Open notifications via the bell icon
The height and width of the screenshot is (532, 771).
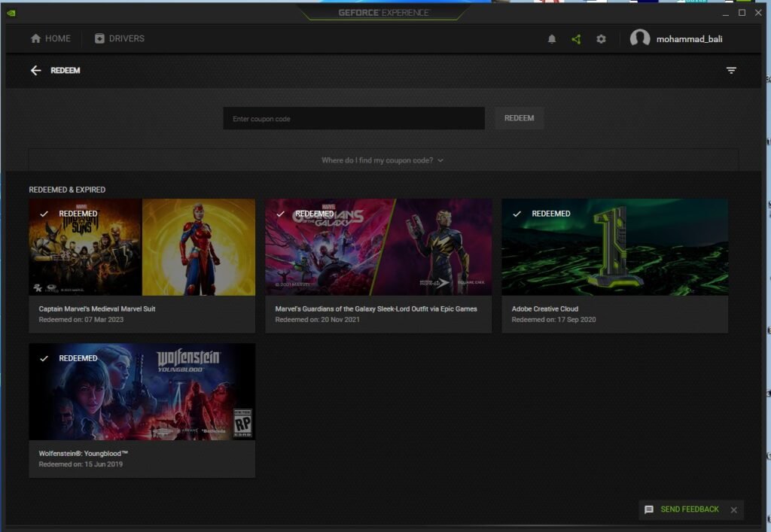tap(552, 38)
